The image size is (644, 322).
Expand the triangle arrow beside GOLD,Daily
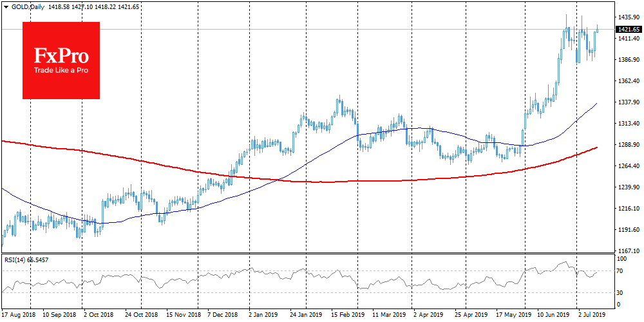[6, 5]
